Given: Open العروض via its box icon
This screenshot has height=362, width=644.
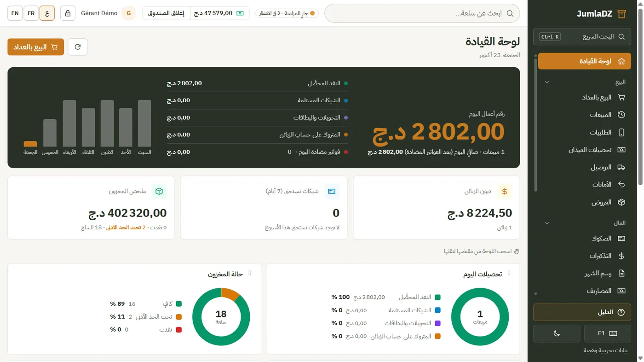Looking at the screenshot, I should click(x=621, y=202).
